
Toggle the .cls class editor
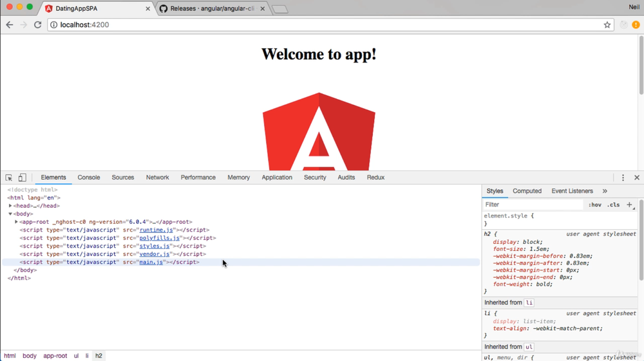[614, 205]
